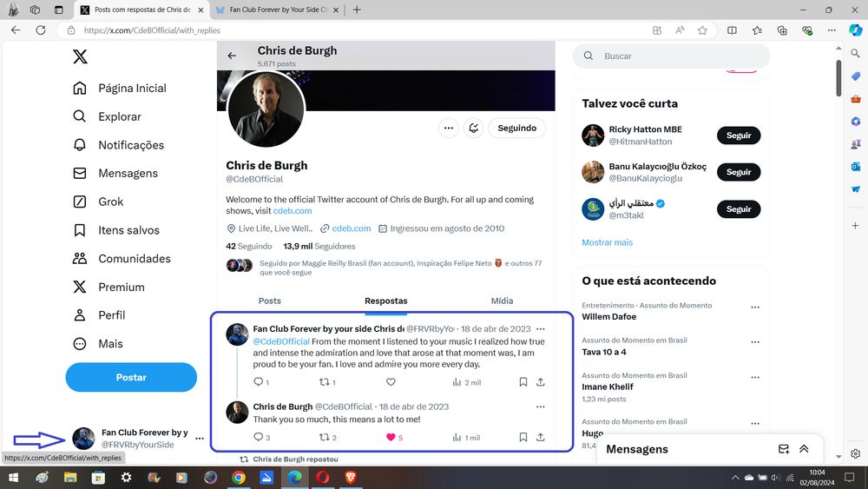This screenshot has width=868, height=489.
Task: Open Explorar in the sidebar
Action: click(107, 116)
